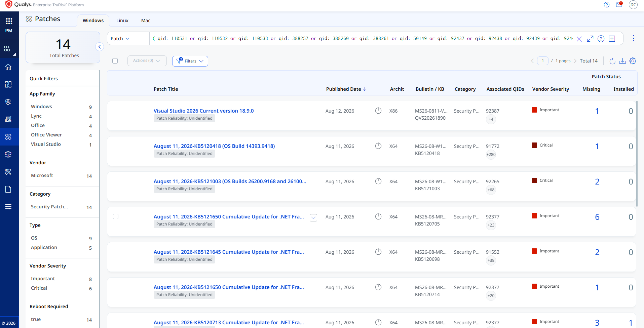Select the KB5121650 KB5120705 row checkbox
The height and width of the screenshot is (328, 644).
116,216
